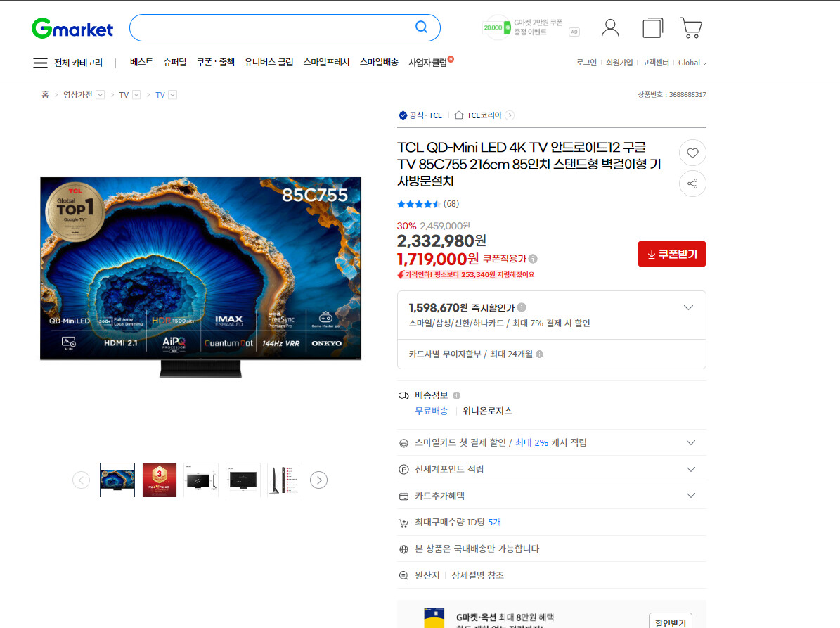The image size is (840, 628).
Task: Select the fourth TV back view thumbnail
Action: click(243, 480)
